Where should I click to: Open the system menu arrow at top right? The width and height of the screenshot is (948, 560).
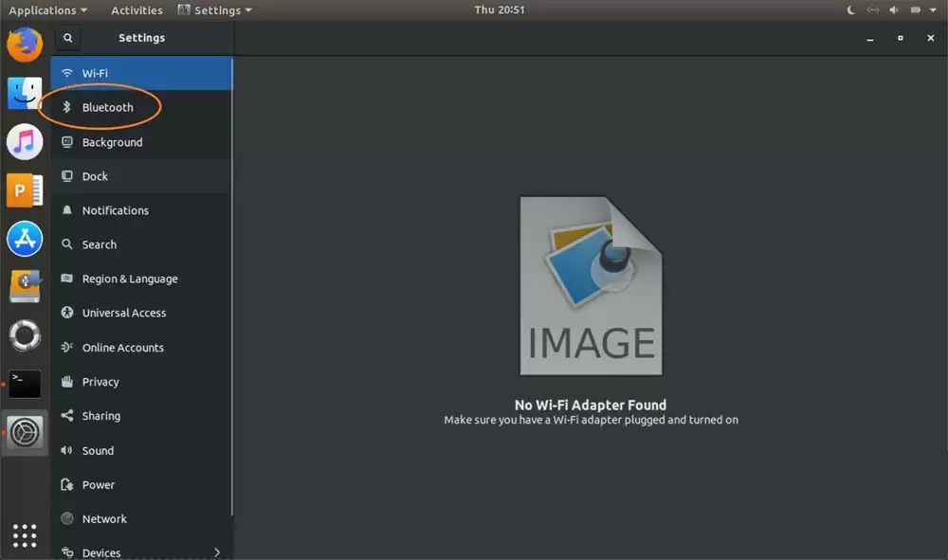pos(933,9)
